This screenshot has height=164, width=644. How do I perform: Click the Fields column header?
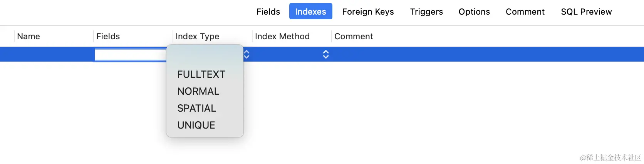(x=108, y=37)
